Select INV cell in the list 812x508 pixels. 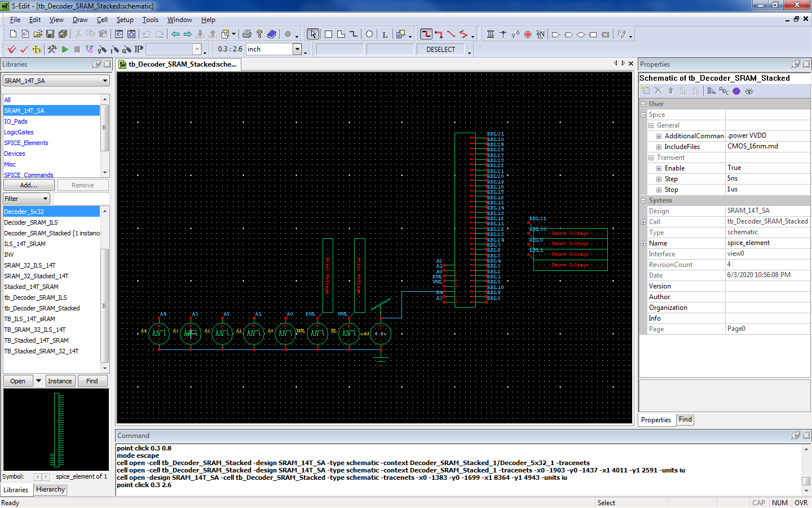pyautogui.click(x=9, y=255)
